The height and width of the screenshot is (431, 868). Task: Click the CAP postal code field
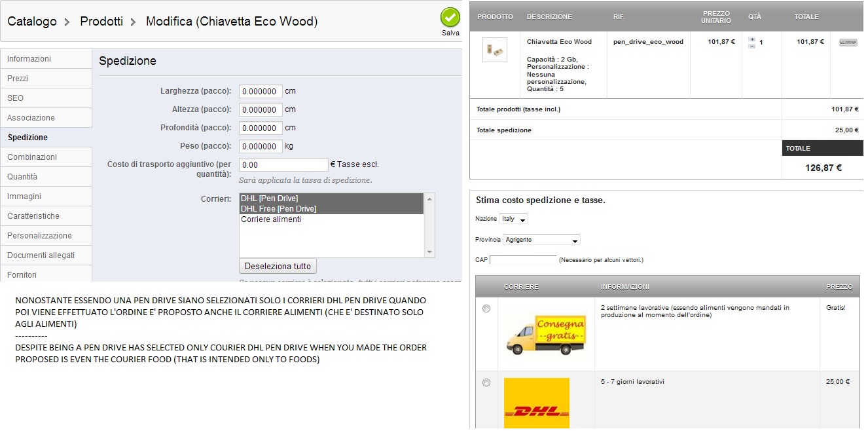523,260
